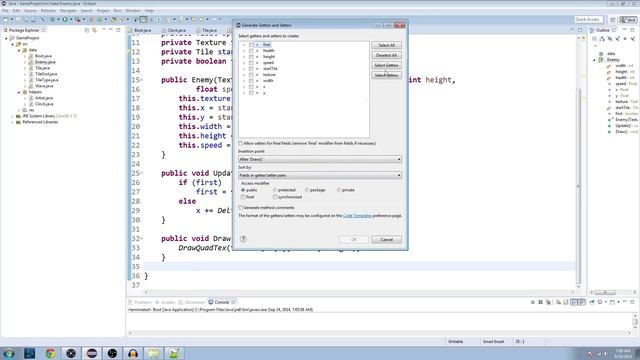The height and width of the screenshot is (360, 640).
Task: Click the Outline horizontal scrollbar
Action: coord(605,292)
